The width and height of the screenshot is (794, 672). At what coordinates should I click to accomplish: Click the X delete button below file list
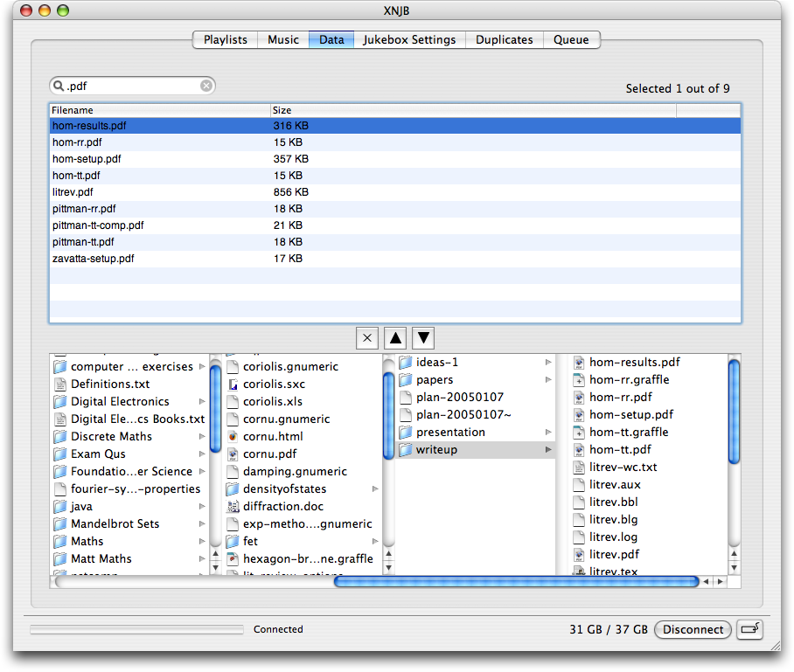pyautogui.click(x=367, y=338)
